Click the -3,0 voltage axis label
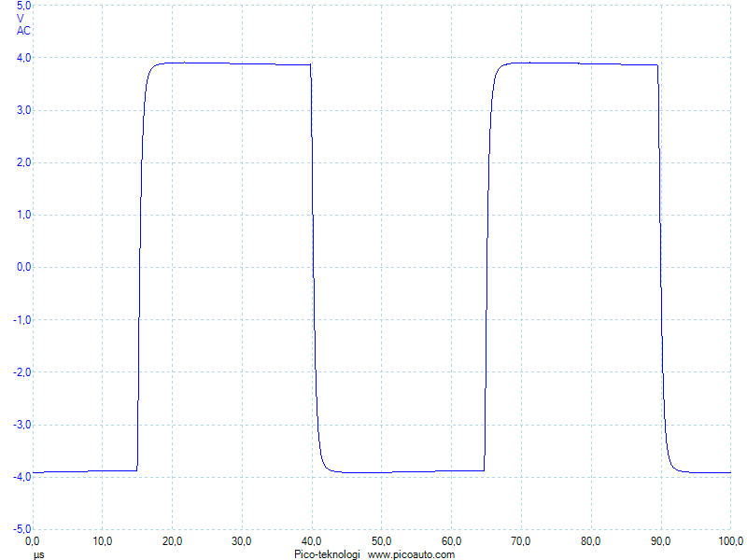The image size is (747, 560). pos(21,425)
